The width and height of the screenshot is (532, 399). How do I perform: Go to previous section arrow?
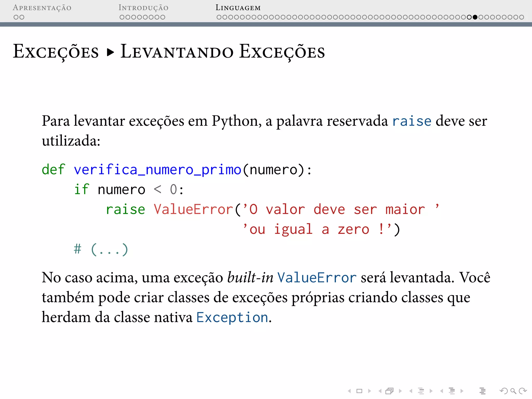[442, 391]
